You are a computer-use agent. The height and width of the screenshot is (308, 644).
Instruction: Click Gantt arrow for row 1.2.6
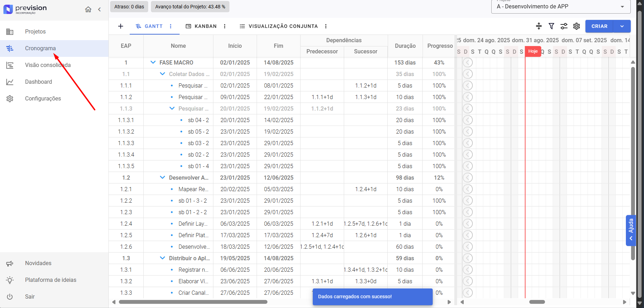(x=468, y=247)
